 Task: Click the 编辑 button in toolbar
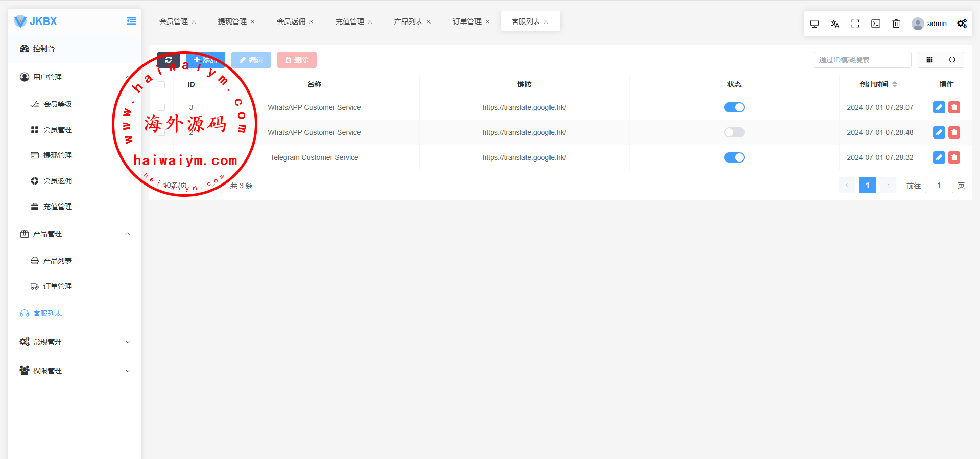point(251,60)
